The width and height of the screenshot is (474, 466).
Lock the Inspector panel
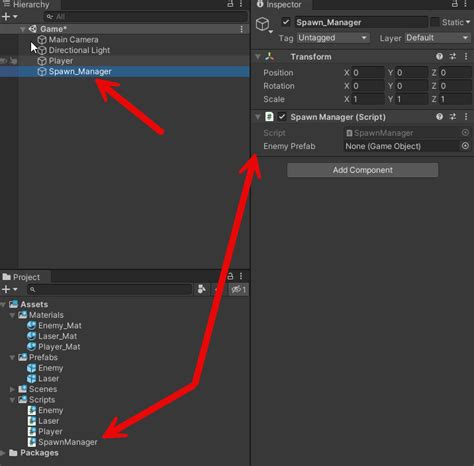[455, 4]
